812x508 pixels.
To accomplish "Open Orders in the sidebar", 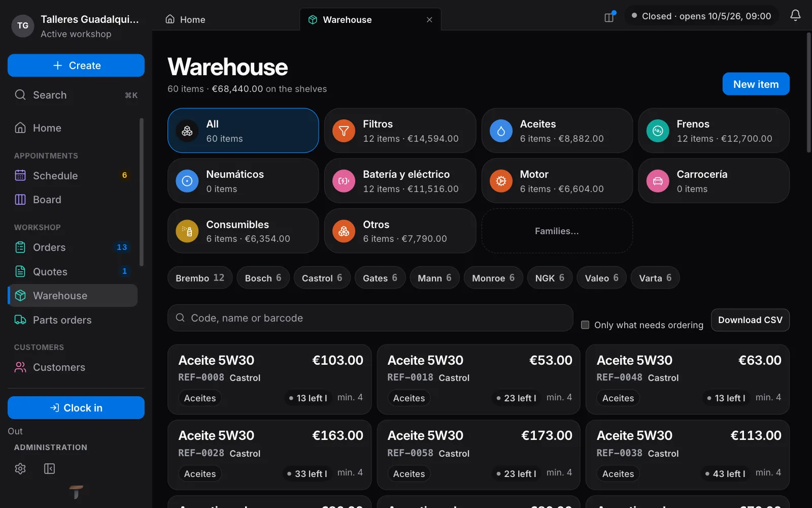I will (73, 247).
